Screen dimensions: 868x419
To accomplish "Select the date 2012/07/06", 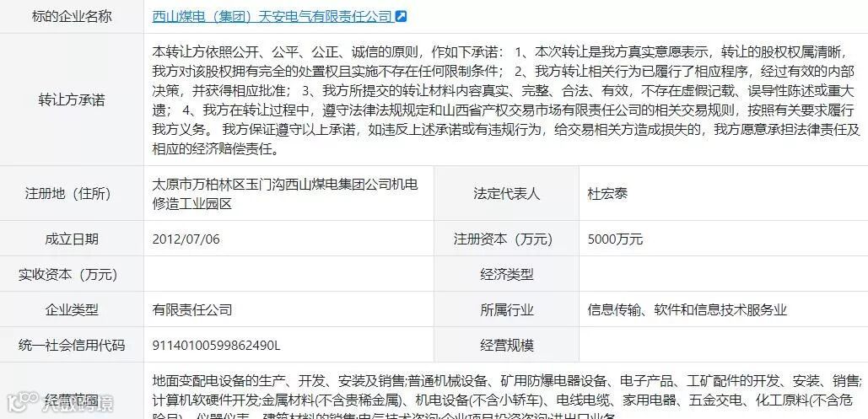I will [x=186, y=239].
